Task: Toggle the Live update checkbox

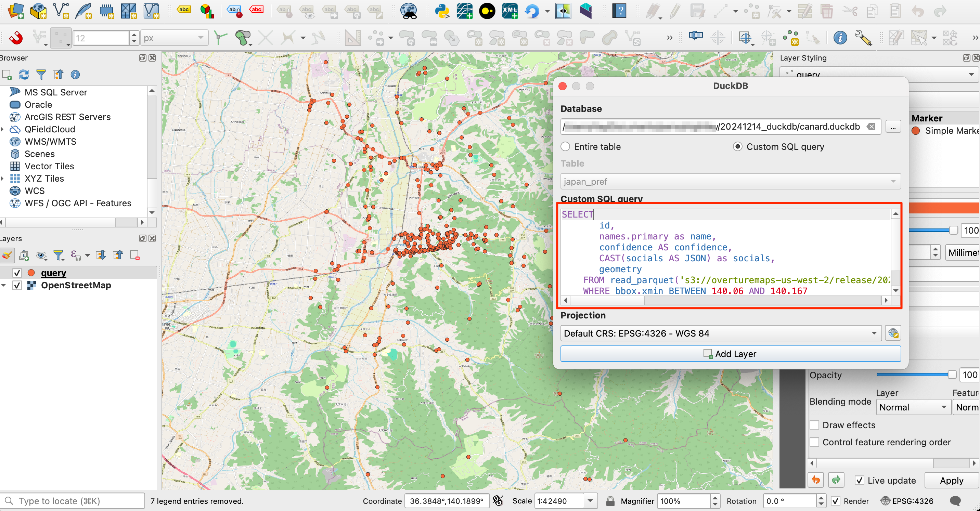Action: (860, 480)
